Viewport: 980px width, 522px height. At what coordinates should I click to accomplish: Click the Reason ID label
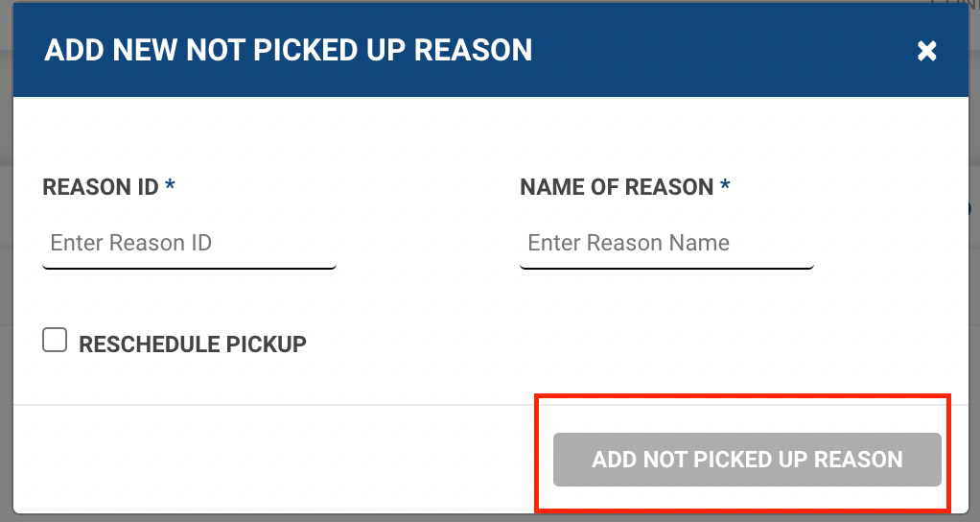tap(100, 187)
